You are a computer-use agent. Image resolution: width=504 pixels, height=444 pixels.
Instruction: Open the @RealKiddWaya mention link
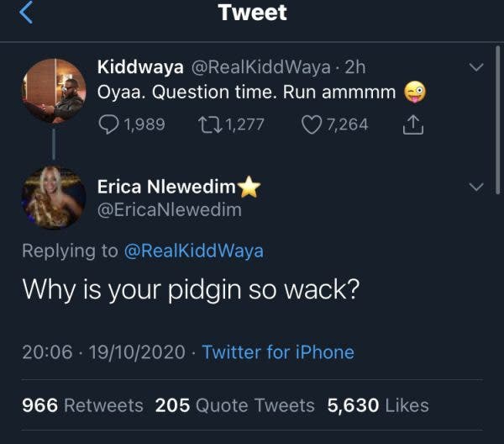[193, 251]
